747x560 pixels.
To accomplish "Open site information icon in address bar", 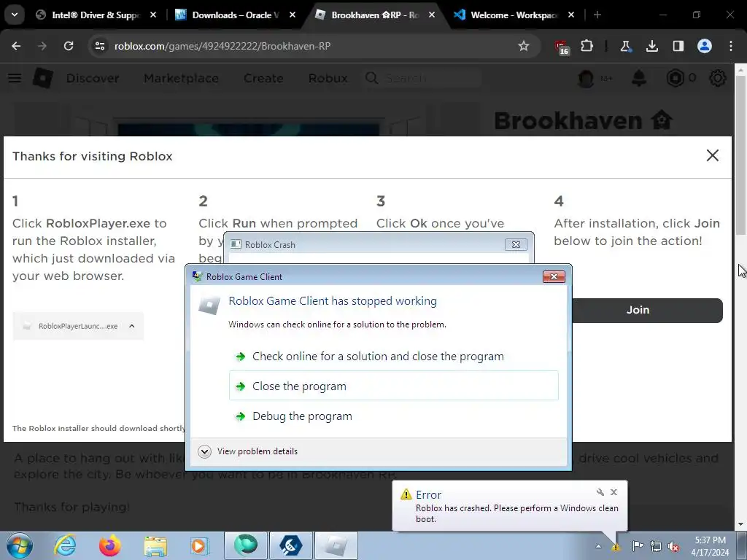I will click(99, 46).
